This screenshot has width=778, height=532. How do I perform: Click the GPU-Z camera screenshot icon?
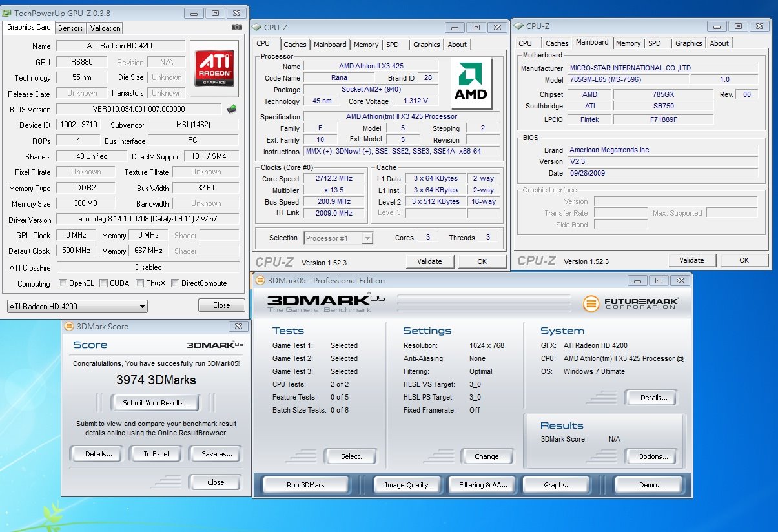(237, 27)
